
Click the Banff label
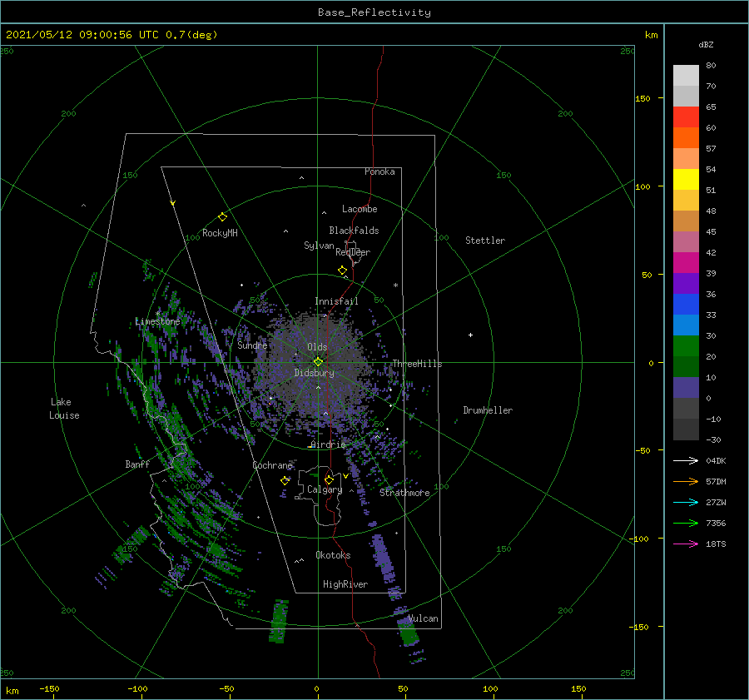click(137, 464)
